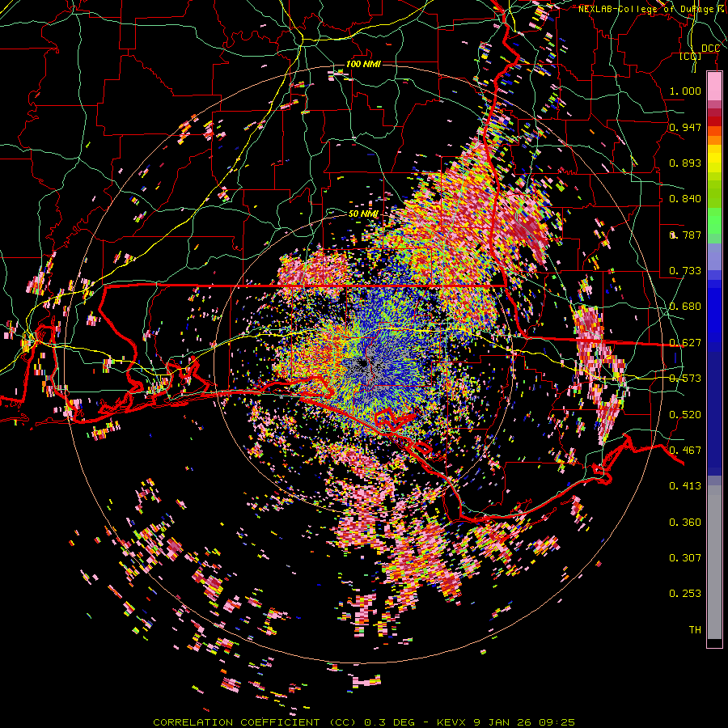Click the 0.627 legend value
This screenshot has width=728, height=728.
click(685, 343)
